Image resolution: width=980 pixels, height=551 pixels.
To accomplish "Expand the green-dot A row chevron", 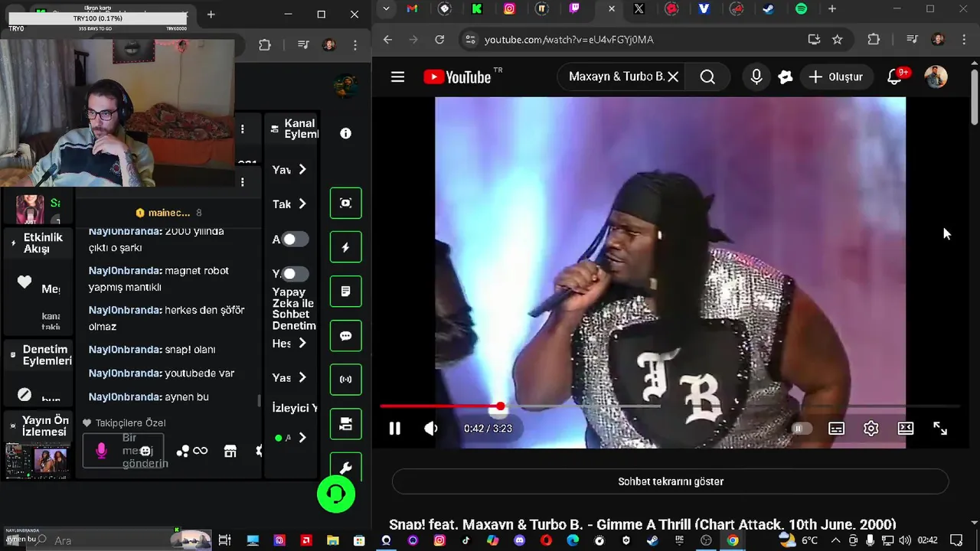I will pos(302,438).
